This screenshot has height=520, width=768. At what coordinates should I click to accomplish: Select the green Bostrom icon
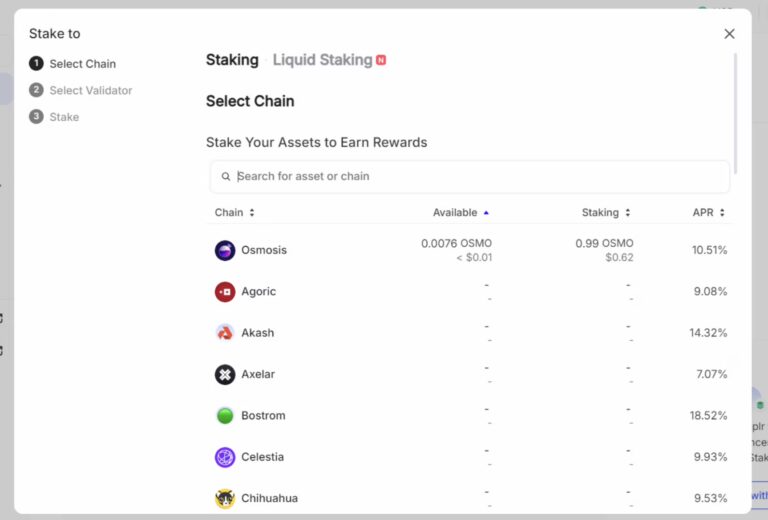click(x=225, y=415)
